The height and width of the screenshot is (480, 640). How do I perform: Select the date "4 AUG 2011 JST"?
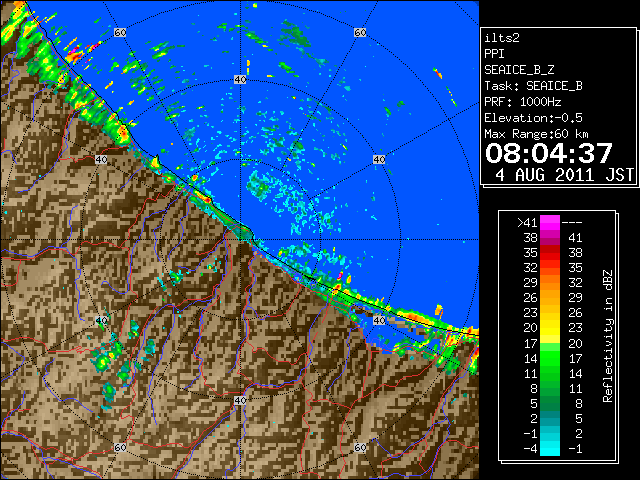pyautogui.click(x=564, y=175)
